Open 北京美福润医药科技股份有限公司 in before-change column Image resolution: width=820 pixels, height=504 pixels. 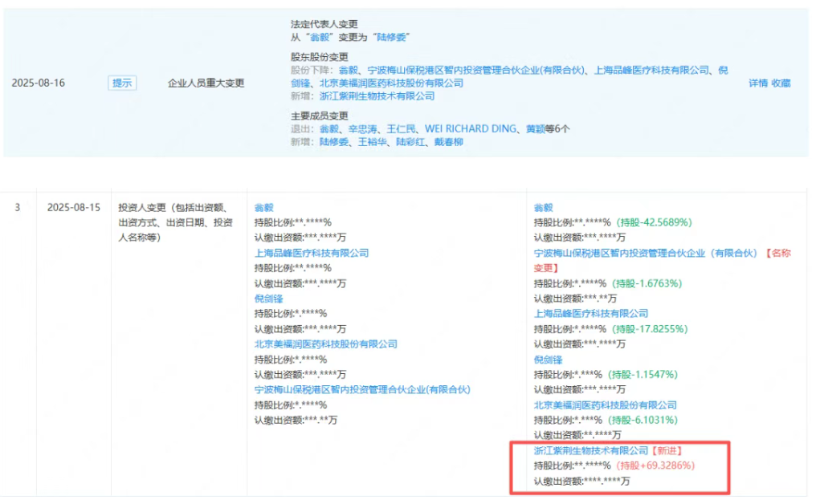point(325,344)
